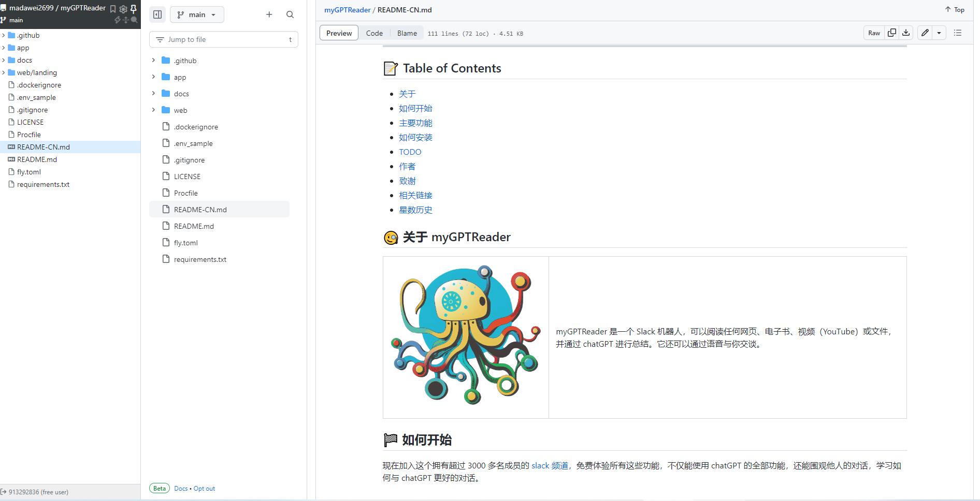Collapse the GitHub file tree panel
The height and width of the screenshot is (501, 980).
(157, 14)
